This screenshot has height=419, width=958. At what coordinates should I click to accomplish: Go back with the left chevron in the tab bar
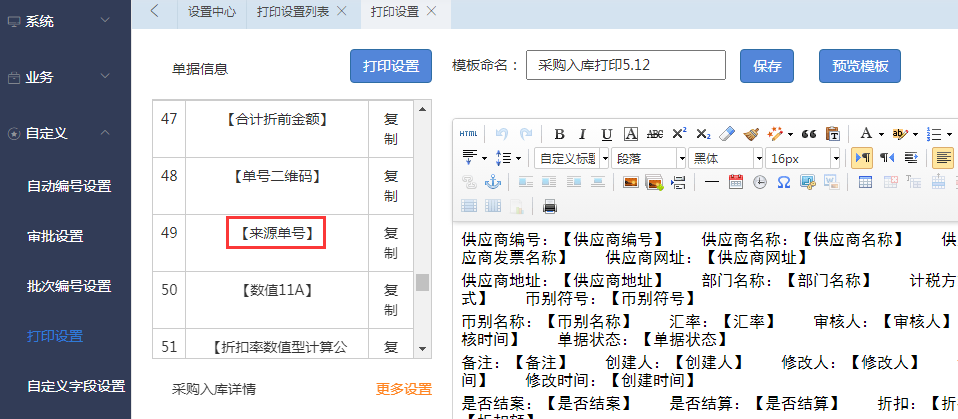[154, 11]
